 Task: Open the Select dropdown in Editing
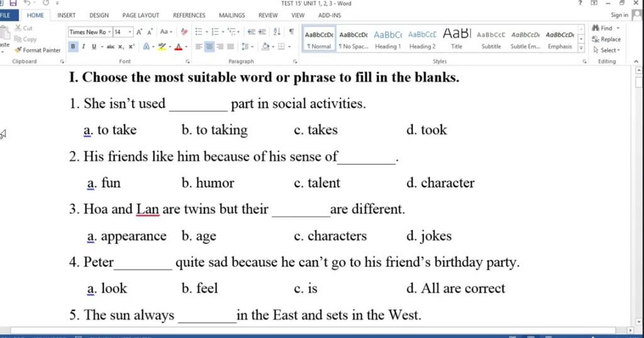607,50
